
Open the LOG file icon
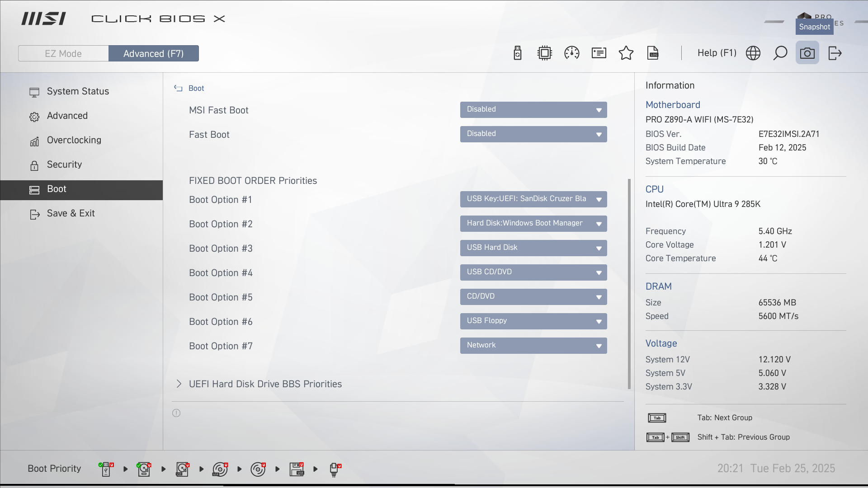653,53
